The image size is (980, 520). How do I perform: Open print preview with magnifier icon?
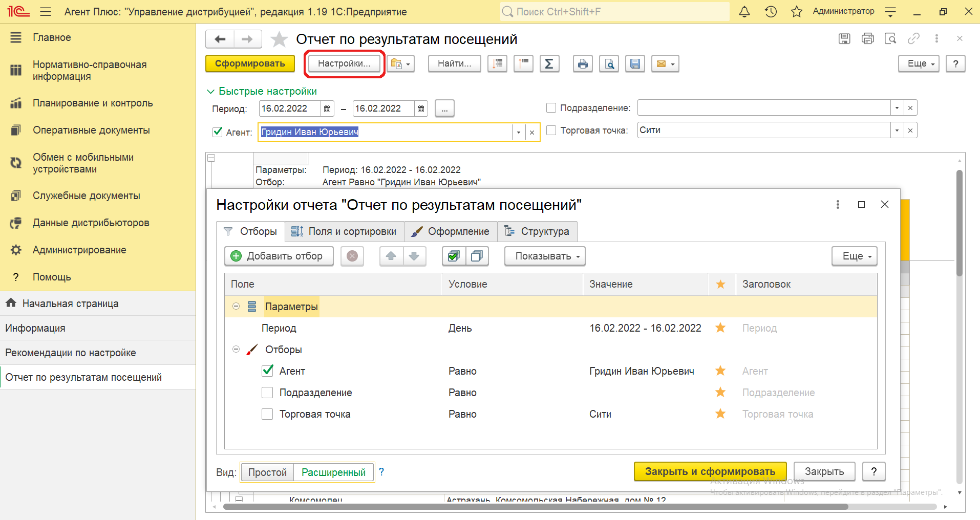tap(609, 64)
